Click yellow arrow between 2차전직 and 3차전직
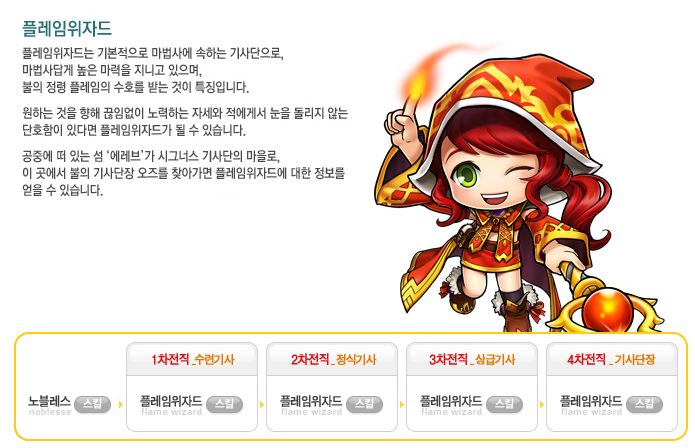Viewport: 695px width, 448px height. (x=402, y=404)
